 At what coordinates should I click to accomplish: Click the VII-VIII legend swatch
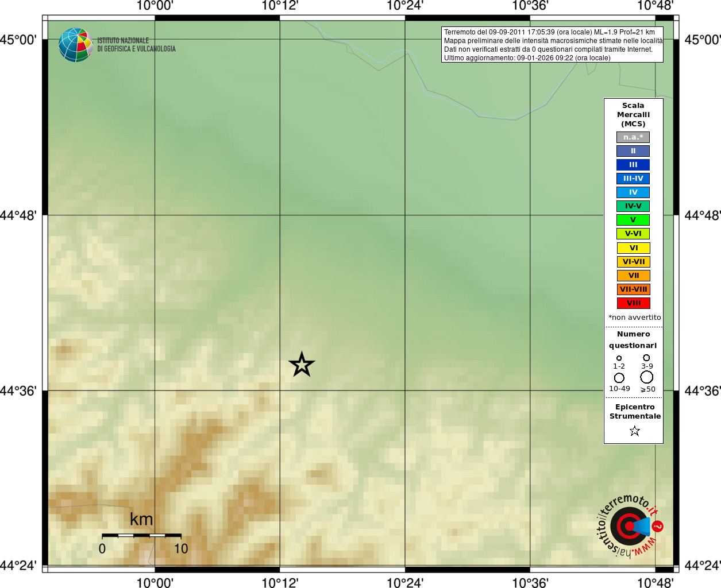[634, 289]
